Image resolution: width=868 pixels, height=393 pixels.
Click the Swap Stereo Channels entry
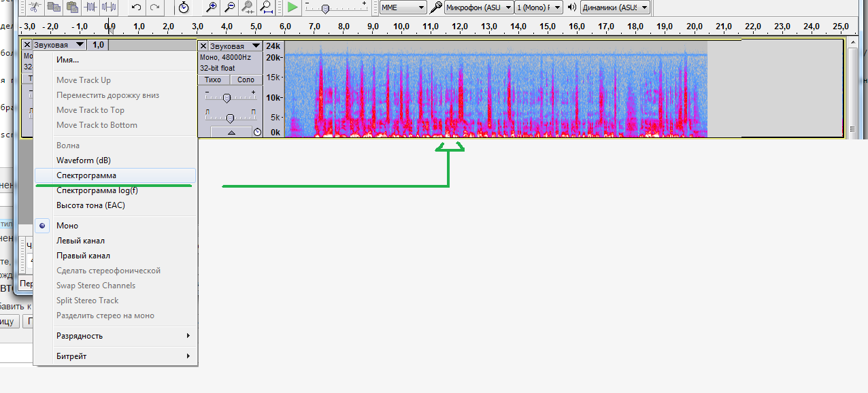pos(116,286)
